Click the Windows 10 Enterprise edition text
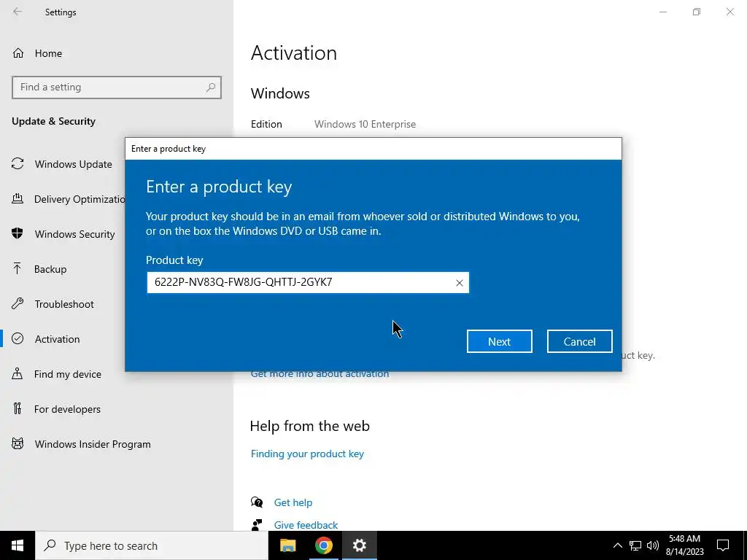Viewport: 747px width, 560px height. click(x=365, y=124)
